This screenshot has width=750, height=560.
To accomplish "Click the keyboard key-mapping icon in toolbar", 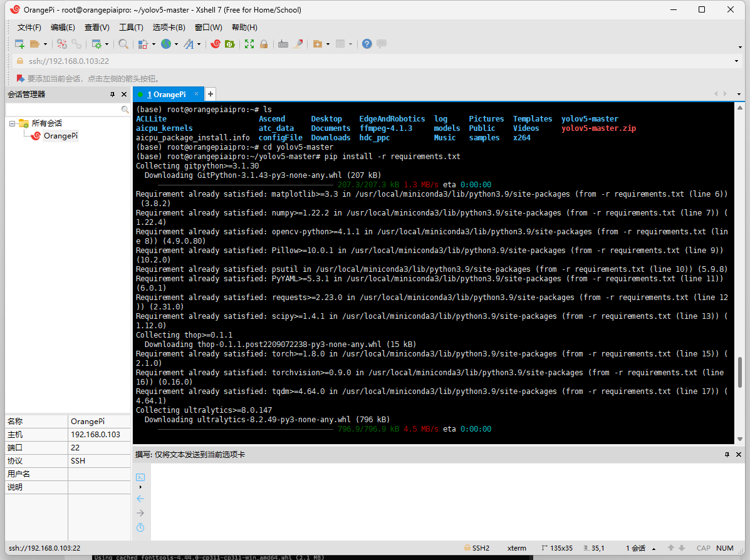I will pyautogui.click(x=283, y=44).
